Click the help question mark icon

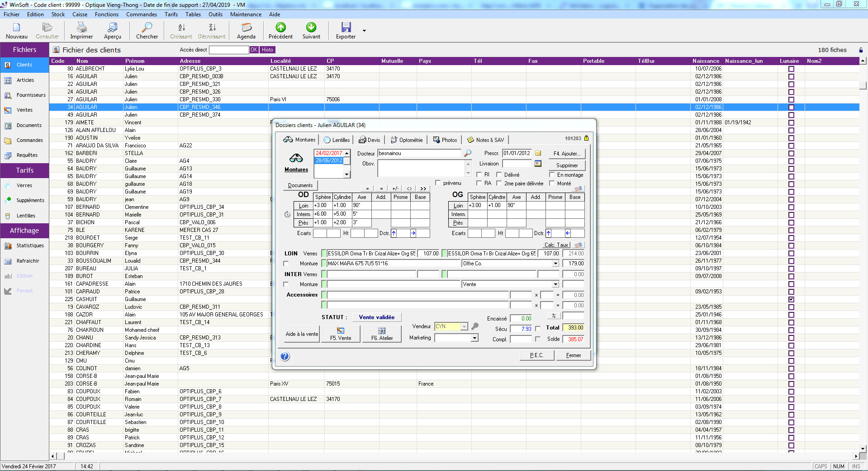(285, 356)
